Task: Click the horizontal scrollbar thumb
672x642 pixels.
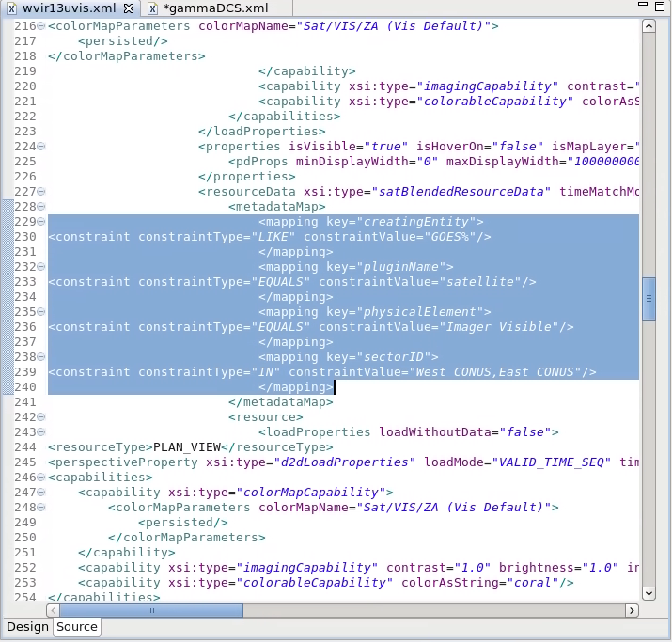Action: coord(151,610)
